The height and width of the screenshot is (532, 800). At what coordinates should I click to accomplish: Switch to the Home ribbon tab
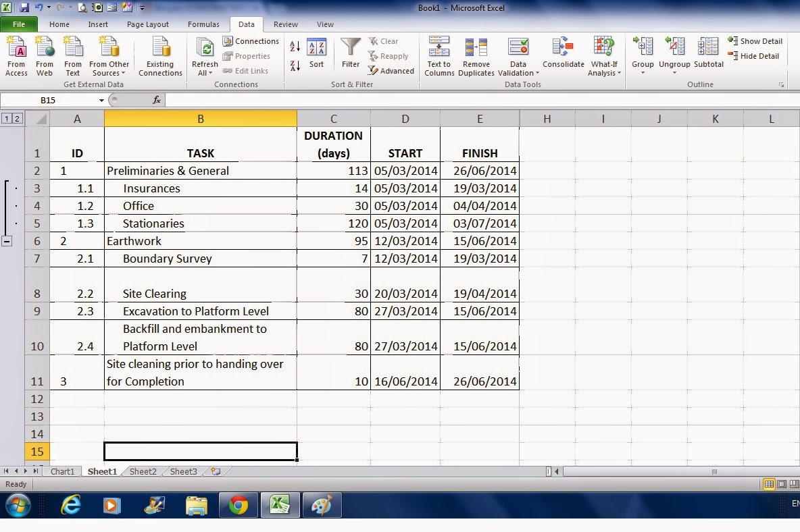point(59,24)
